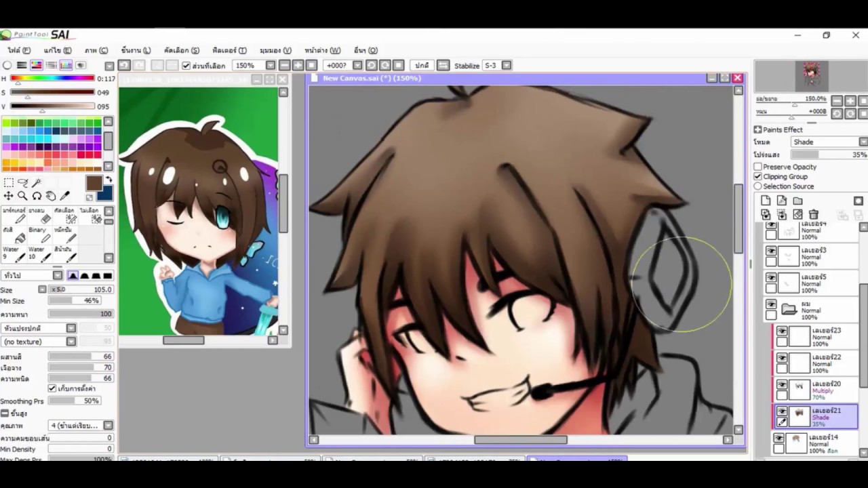Select the eyedropper color picker tool
Viewport: 868px width, 488px height.
pyautogui.click(x=65, y=196)
